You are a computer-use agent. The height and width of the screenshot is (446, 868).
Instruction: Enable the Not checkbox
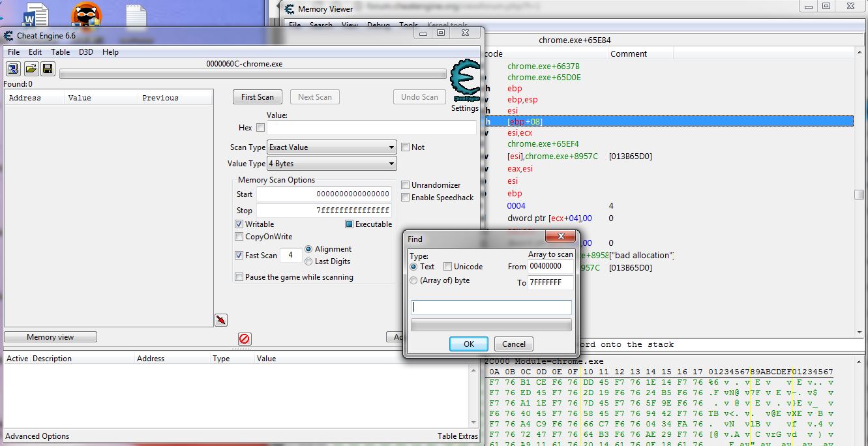coord(405,147)
